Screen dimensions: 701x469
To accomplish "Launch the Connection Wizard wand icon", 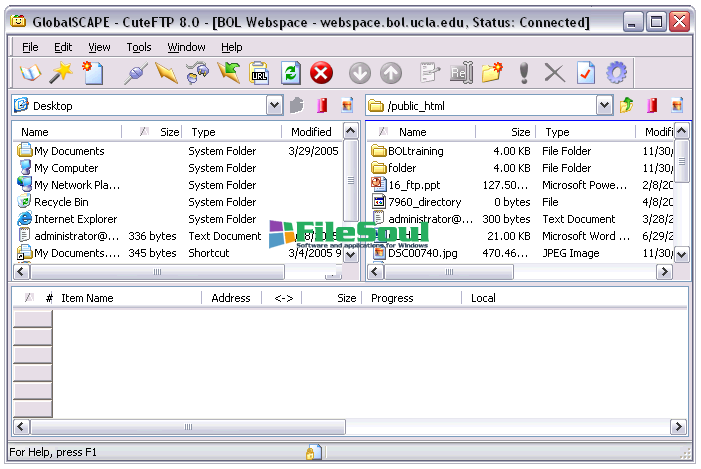I will (x=61, y=72).
